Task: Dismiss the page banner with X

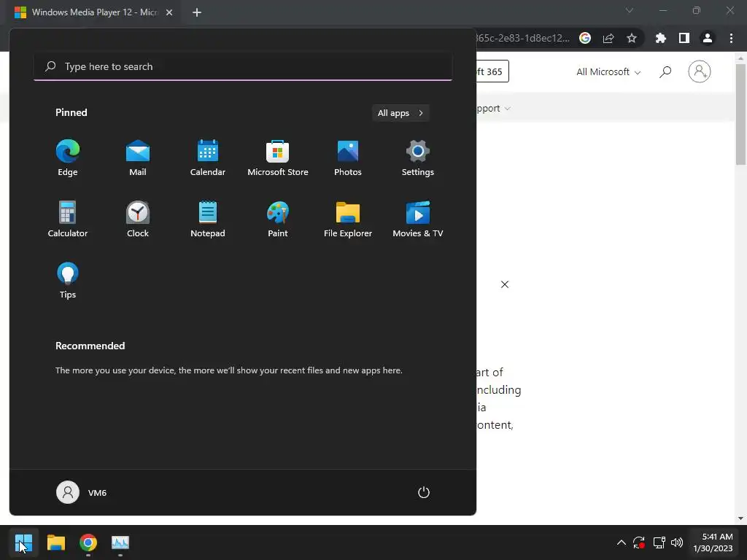Action: click(505, 284)
